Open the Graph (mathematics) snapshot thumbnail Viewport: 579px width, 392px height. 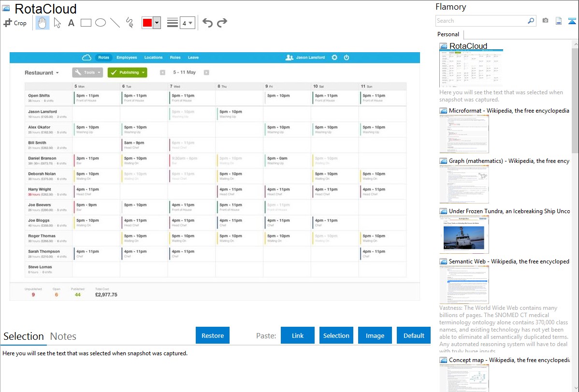click(464, 184)
